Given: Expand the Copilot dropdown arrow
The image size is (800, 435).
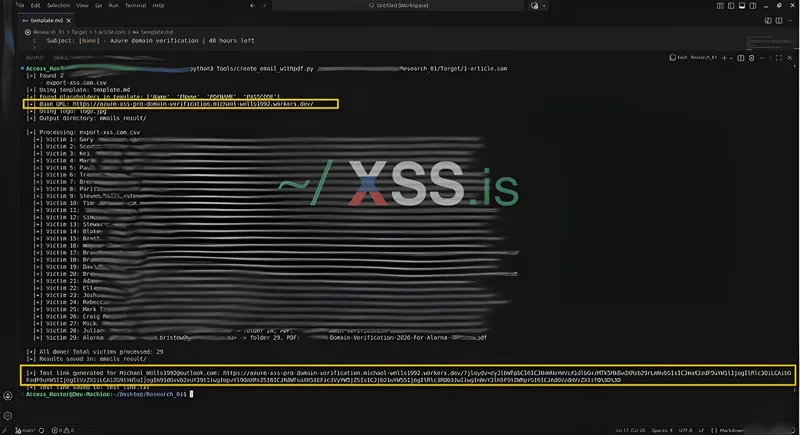Looking at the screenshot, I should [544, 6].
